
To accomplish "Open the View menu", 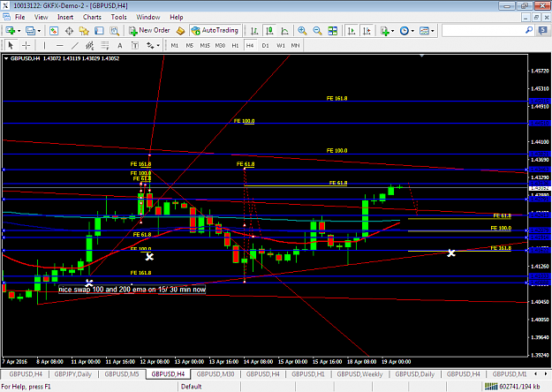I will pyautogui.click(x=41, y=17).
